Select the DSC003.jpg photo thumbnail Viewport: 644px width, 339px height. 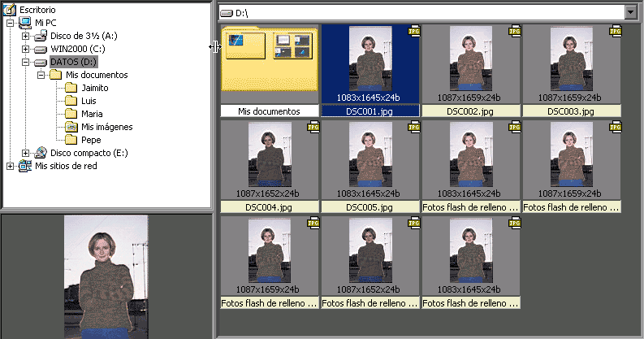pyautogui.click(x=571, y=59)
